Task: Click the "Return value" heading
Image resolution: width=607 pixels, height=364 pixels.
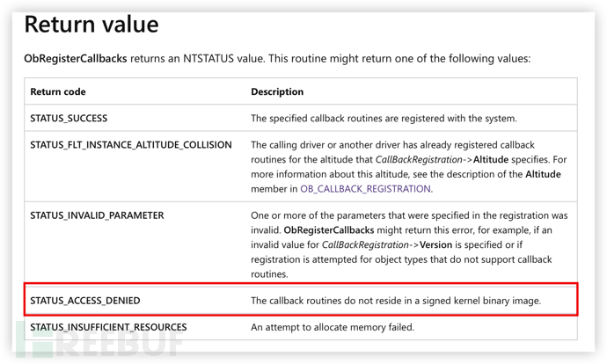Action: 91,25
